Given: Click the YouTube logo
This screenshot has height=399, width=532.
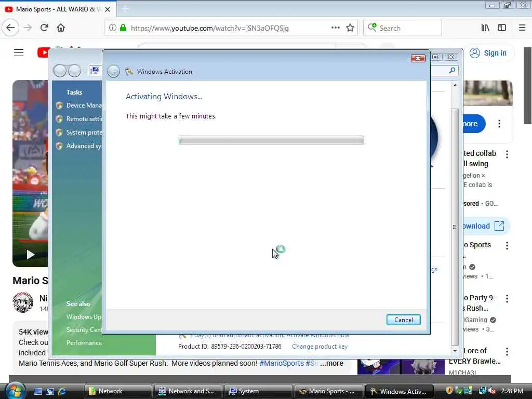Looking at the screenshot, I should pos(44,52).
